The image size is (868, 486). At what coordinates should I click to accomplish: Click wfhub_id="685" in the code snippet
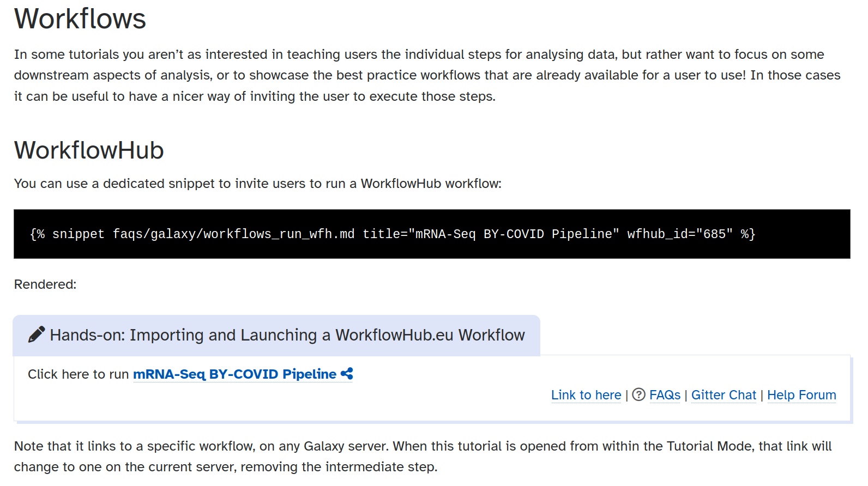(679, 234)
